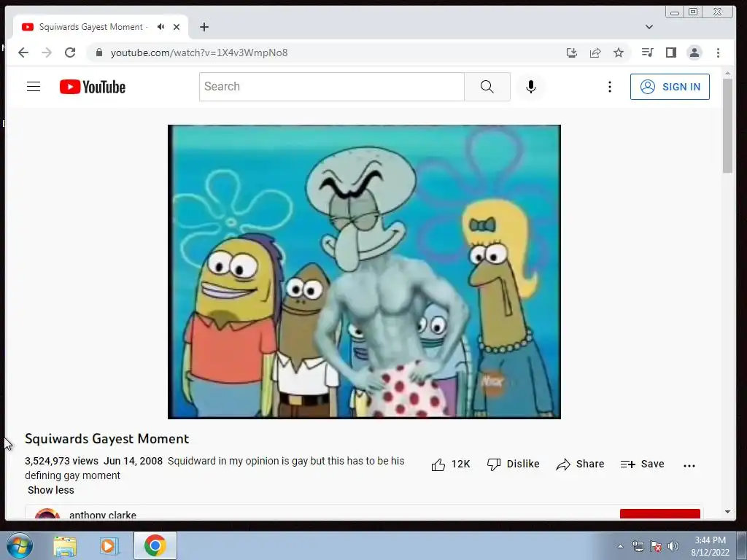
Task: Reload the page with refresh icon
Action: (x=70, y=52)
